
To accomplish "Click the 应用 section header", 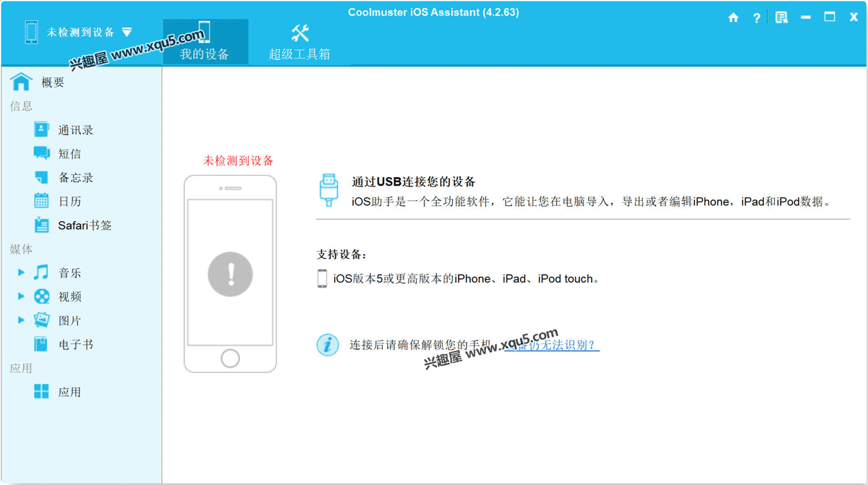I will [x=21, y=369].
